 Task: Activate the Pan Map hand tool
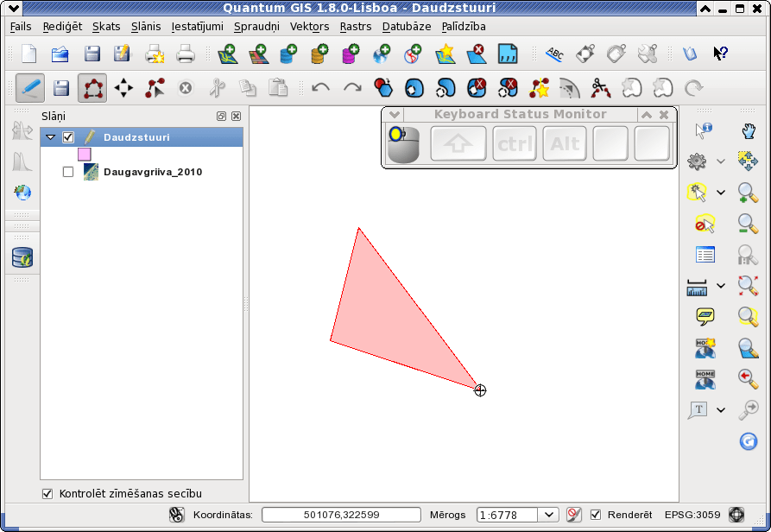[749, 130]
